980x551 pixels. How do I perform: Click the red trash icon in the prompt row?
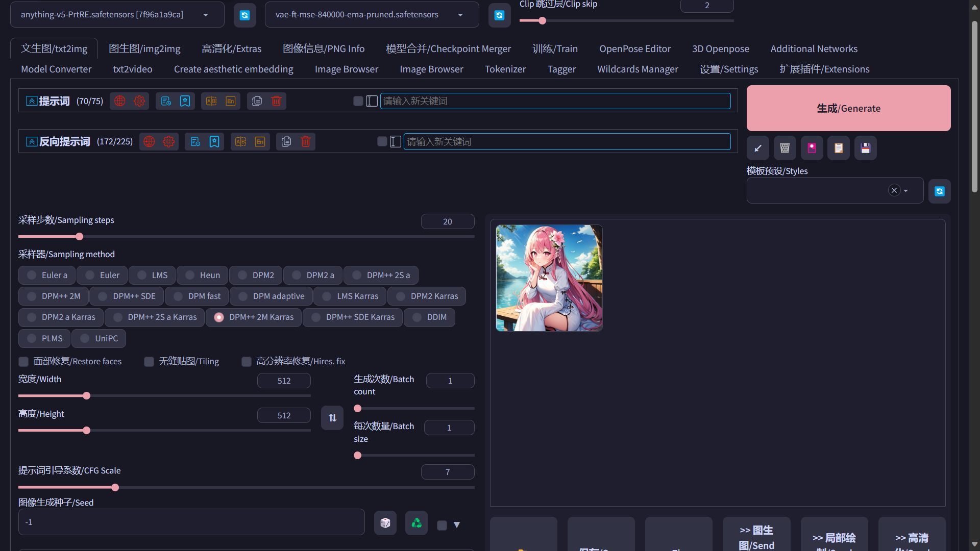point(276,101)
